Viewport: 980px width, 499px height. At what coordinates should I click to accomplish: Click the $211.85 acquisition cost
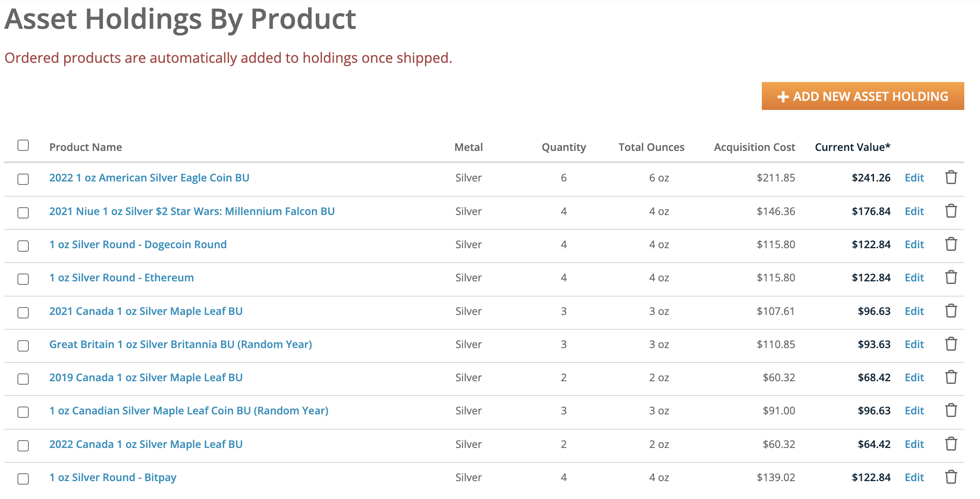[x=776, y=178]
